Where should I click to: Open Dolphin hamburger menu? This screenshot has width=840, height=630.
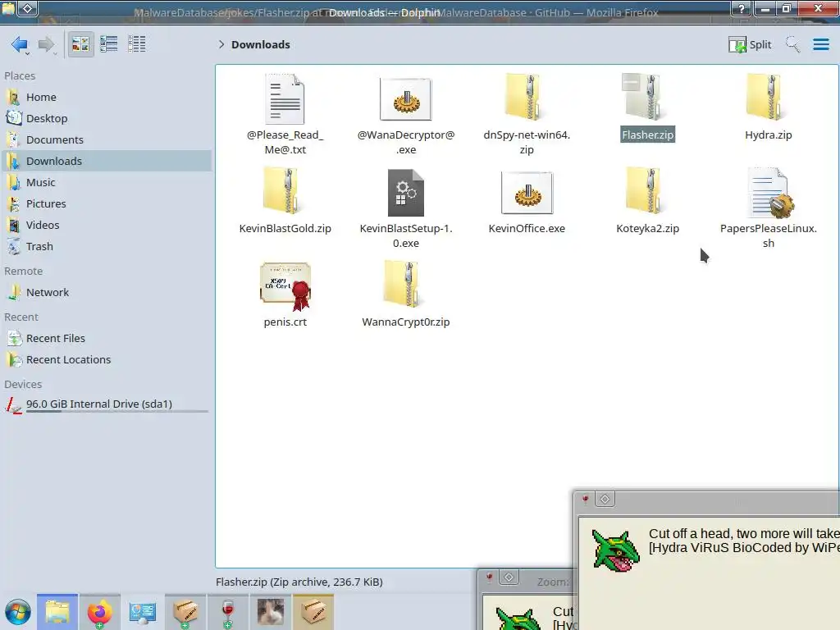(820, 44)
